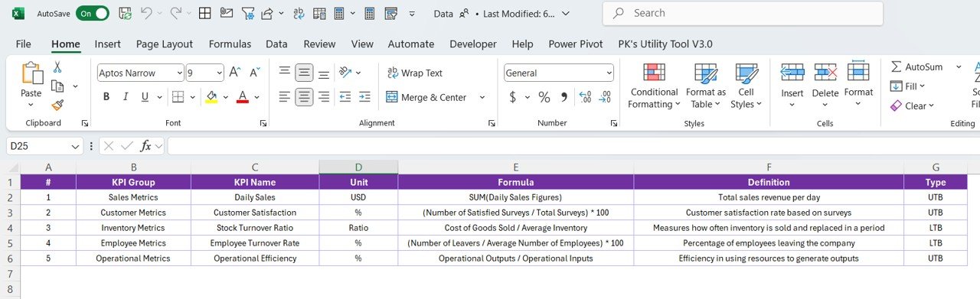Click the AutoSum button

[x=917, y=67]
